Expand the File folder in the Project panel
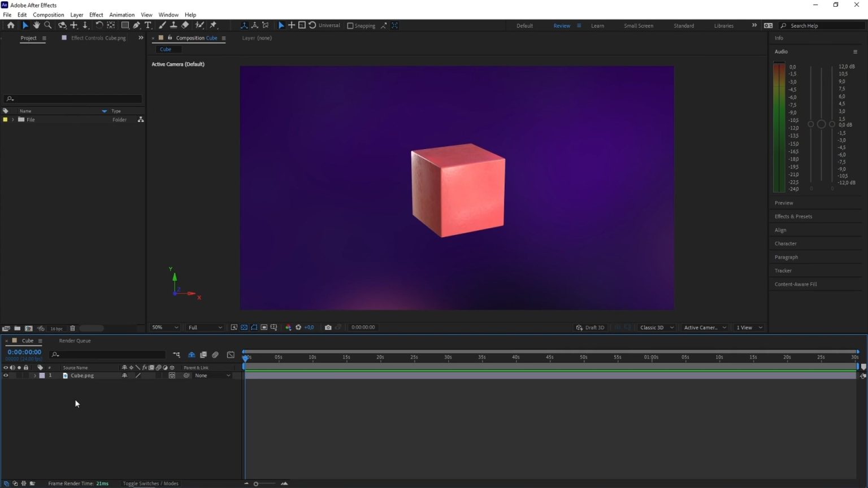 (x=12, y=120)
